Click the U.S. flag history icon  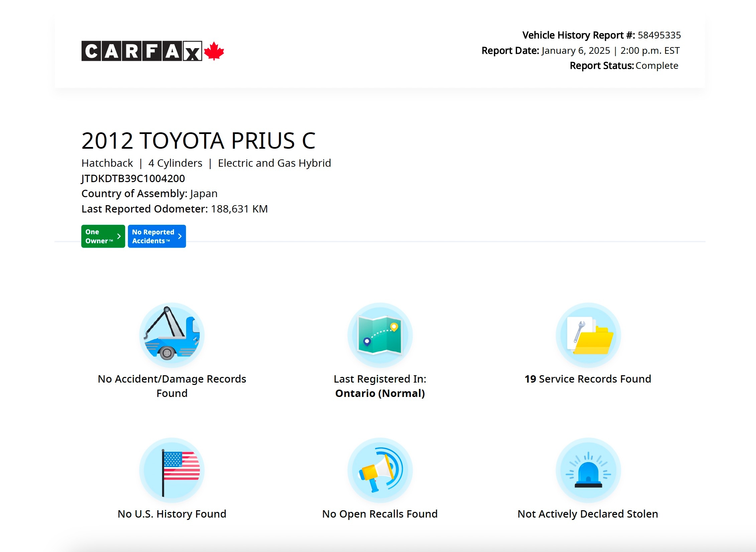[x=172, y=470]
